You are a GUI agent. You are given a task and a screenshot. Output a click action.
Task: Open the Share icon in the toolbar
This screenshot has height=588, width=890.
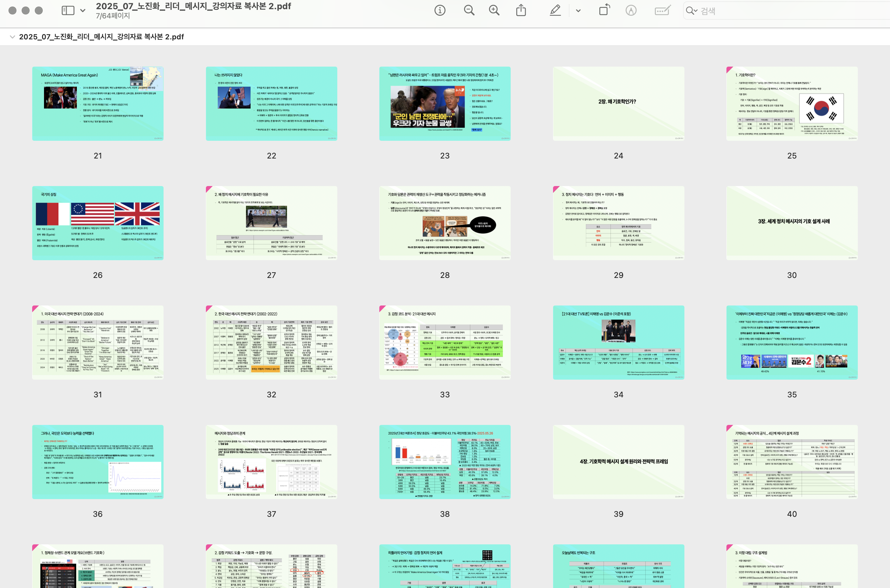[521, 10]
